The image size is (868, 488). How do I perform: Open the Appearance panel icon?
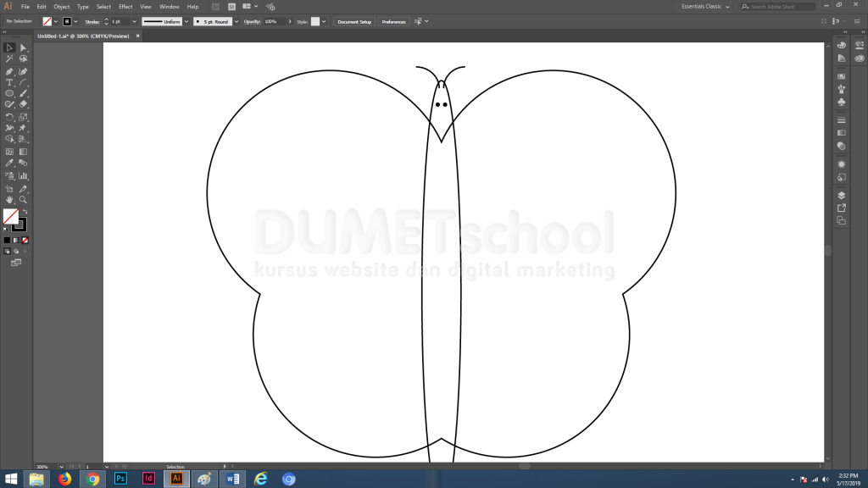point(842,164)
